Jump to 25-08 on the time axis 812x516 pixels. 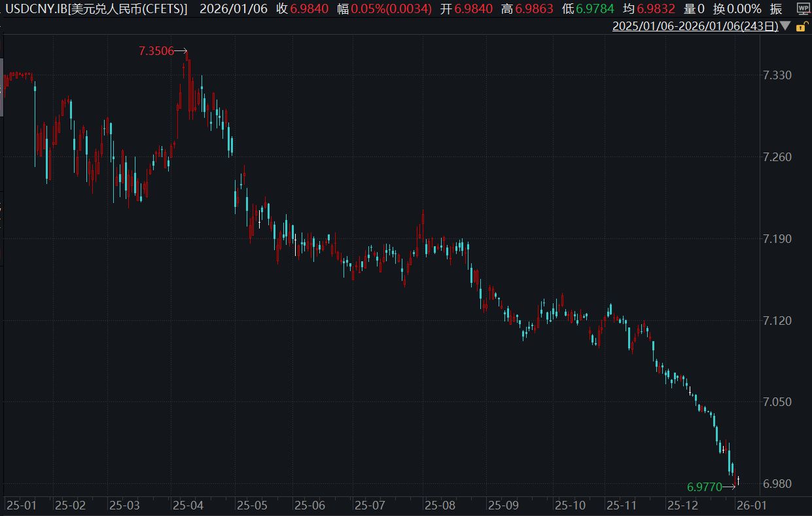coord(440,506)
